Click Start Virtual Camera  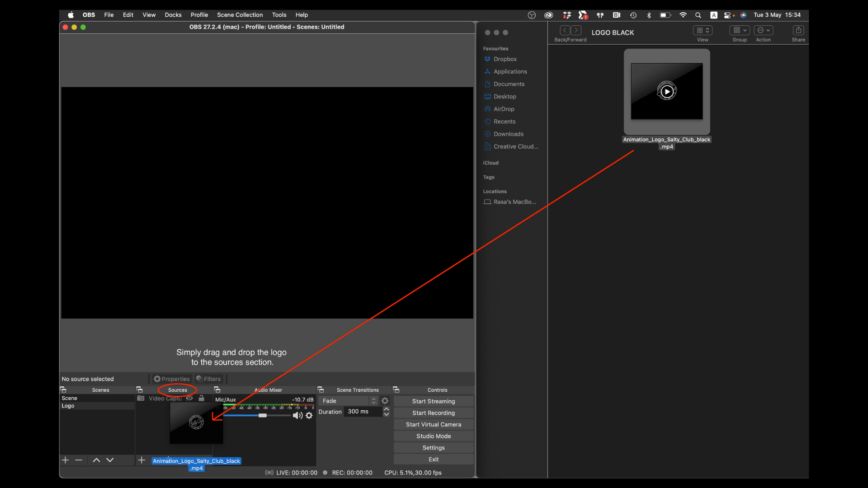point(434,425)
